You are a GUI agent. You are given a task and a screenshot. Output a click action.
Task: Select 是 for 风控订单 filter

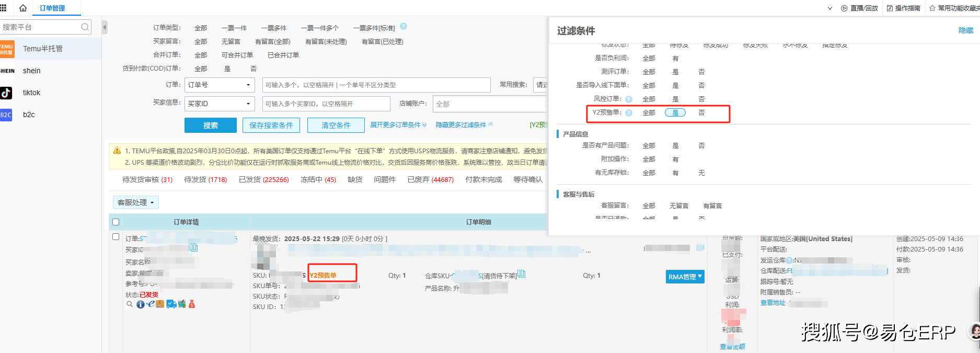[x=675, y=99]
